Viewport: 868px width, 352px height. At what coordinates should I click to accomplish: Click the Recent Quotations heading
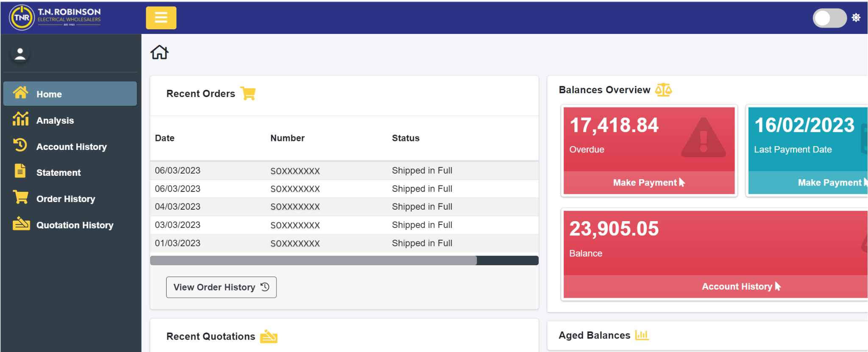pyautogui.click(x=211, y=336)
